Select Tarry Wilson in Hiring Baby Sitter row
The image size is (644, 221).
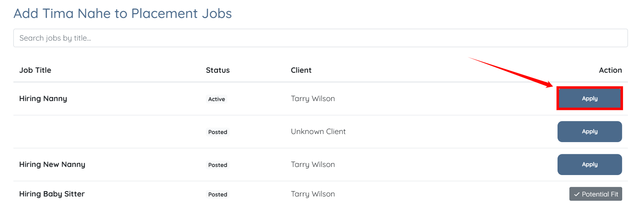tap(313, 194)
